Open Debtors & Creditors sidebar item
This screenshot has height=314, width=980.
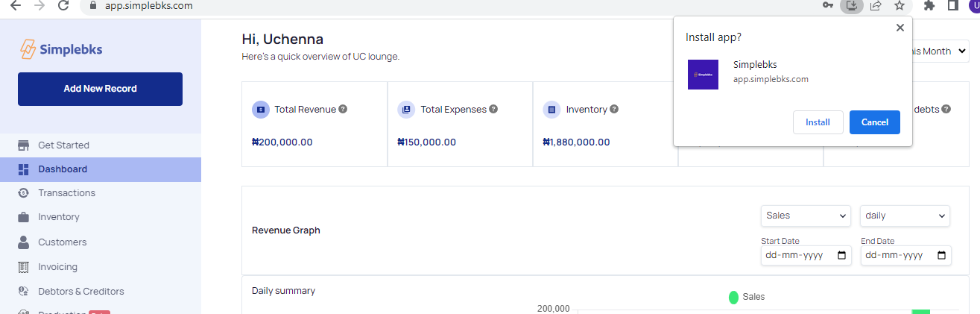80,292
